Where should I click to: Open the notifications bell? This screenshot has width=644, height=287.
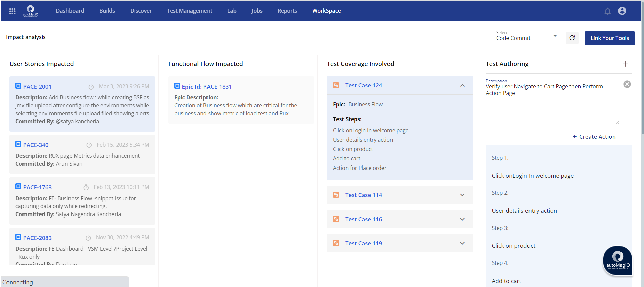[x=607, y=11]
